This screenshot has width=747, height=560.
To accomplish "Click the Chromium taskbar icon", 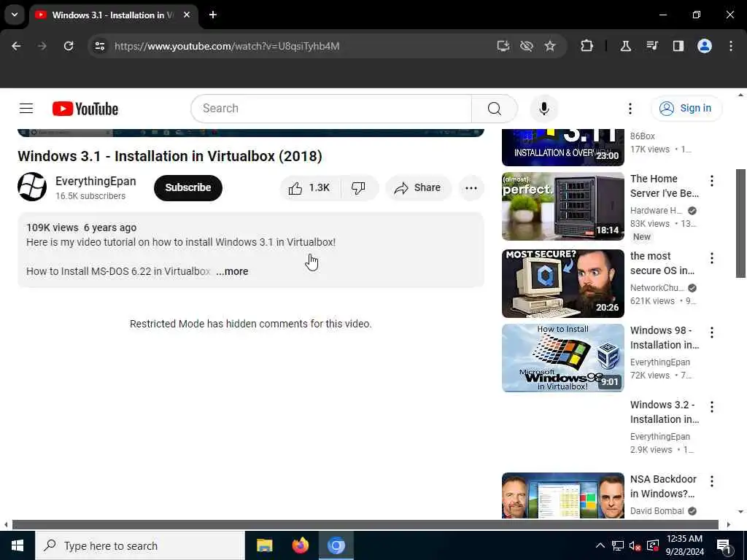I will pos(336,545).
